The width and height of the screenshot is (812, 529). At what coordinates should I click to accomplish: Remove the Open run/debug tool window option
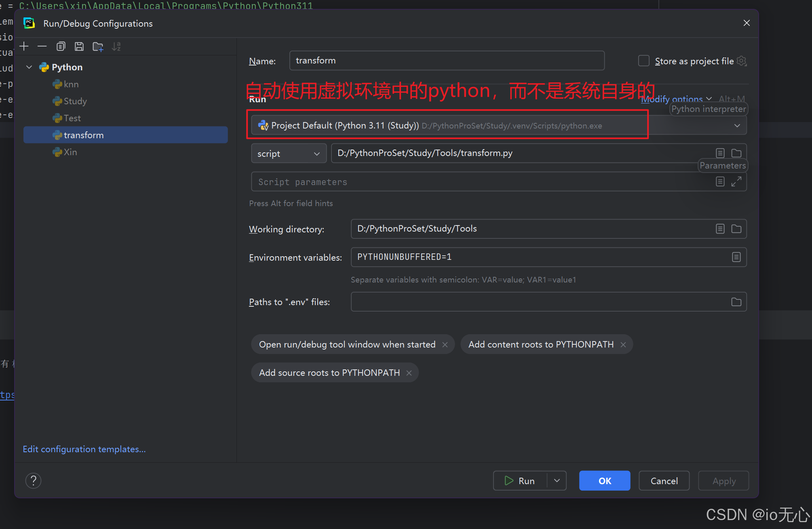(445, 344)
